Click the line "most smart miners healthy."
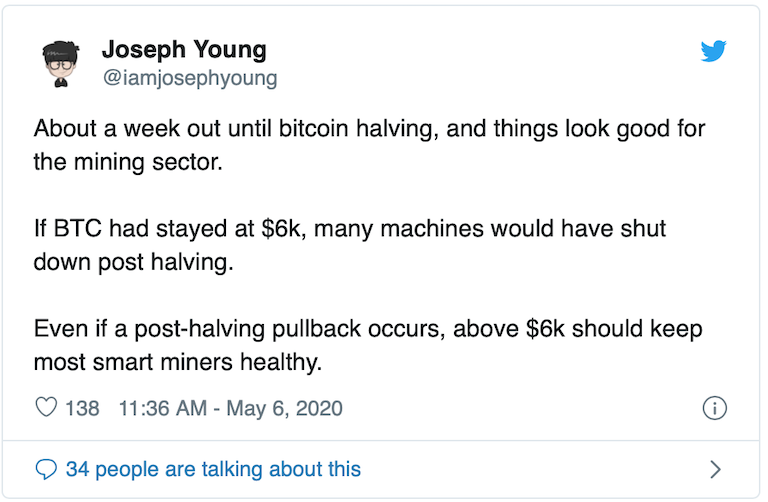The height and width of the screenshot is (502, 768). (x=178, y=361)
